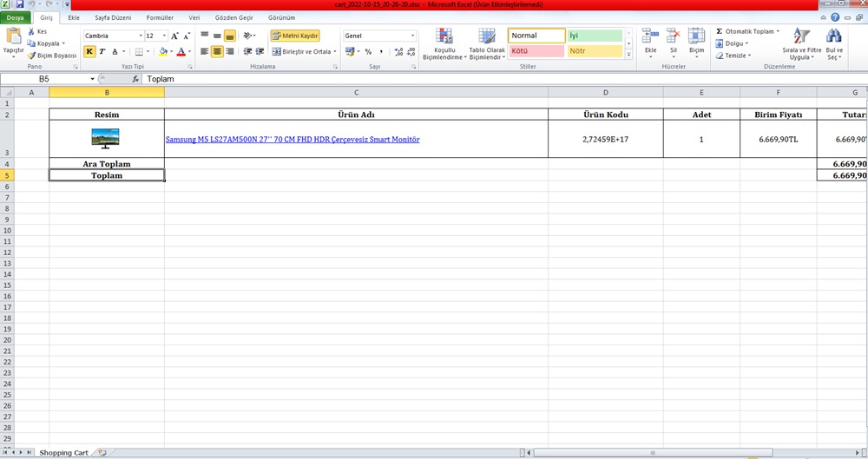Switch to the Veri tab
Screen dimensions: 868x459
point(194,17)
